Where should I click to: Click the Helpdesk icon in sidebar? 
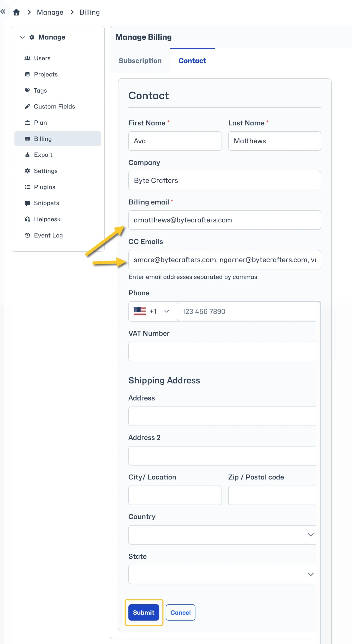(x=27, y=219)
